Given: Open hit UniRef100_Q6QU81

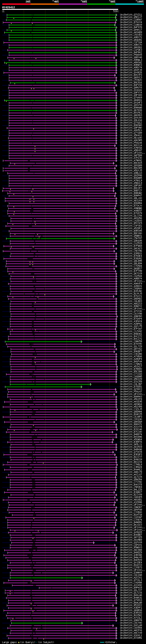Looking at the screenshot, I should point(131,40).
